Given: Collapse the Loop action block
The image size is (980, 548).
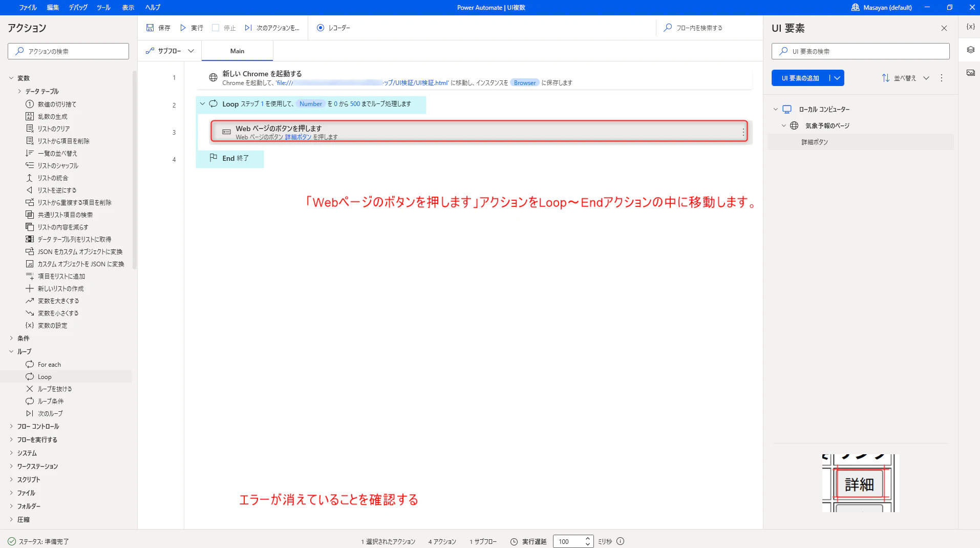Looking at the screenshot, I should pyautogui.click(x=202, y=104).
